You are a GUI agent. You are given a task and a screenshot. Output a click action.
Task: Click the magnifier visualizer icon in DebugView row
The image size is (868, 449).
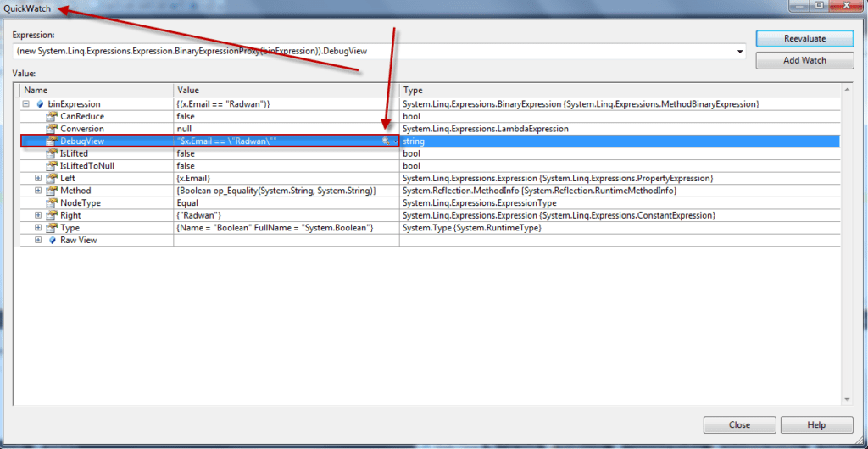pos(386,141)
